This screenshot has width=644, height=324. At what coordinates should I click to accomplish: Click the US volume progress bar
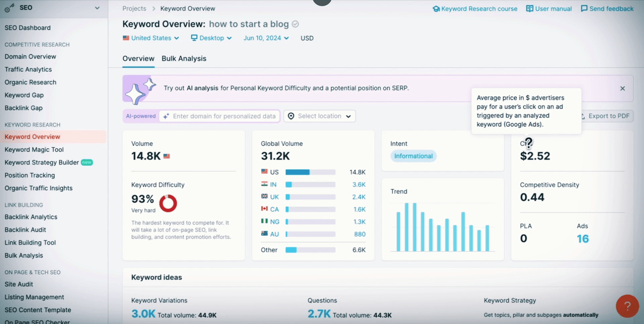(310, 172)
